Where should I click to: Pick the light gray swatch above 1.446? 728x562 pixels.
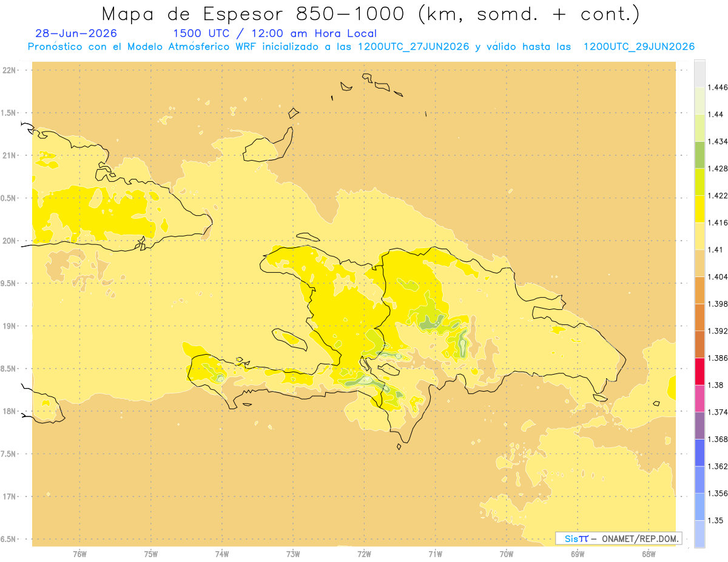(x=699, y=73)
